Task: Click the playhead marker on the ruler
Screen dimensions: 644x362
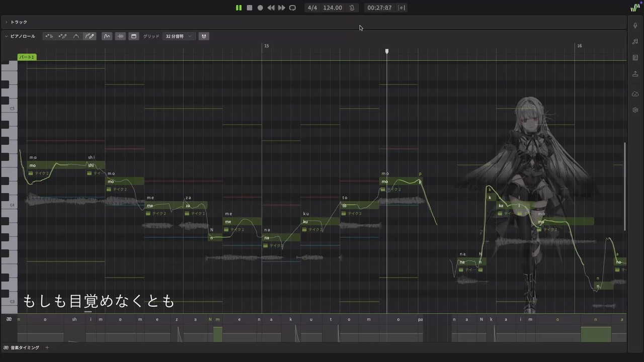Action: [387, 51]
